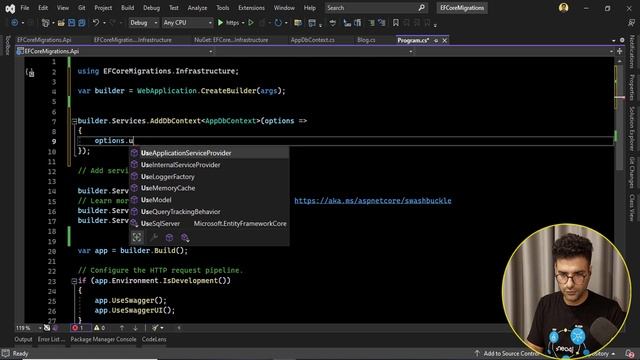This screenshot has height=360, width=640.
Task: Select UseQueryTrackingBehavior from completion list
Action: click(x=209, y=212)
